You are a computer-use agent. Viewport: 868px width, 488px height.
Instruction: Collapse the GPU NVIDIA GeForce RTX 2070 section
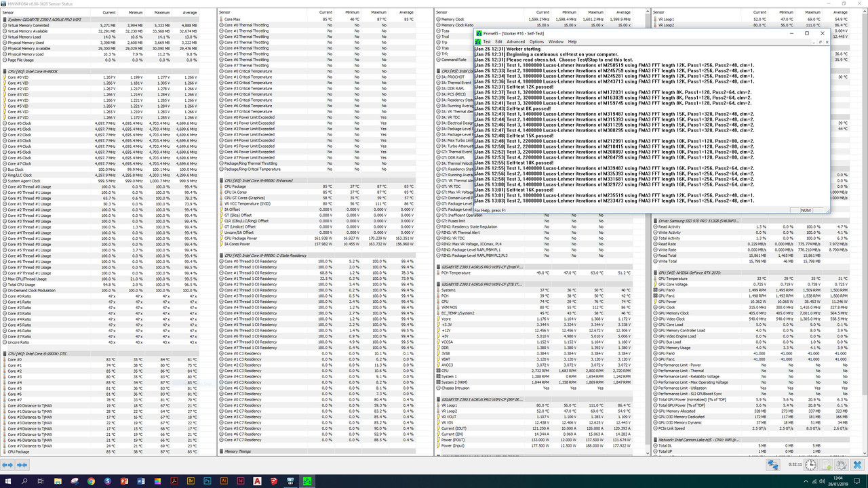coord(656,272)
